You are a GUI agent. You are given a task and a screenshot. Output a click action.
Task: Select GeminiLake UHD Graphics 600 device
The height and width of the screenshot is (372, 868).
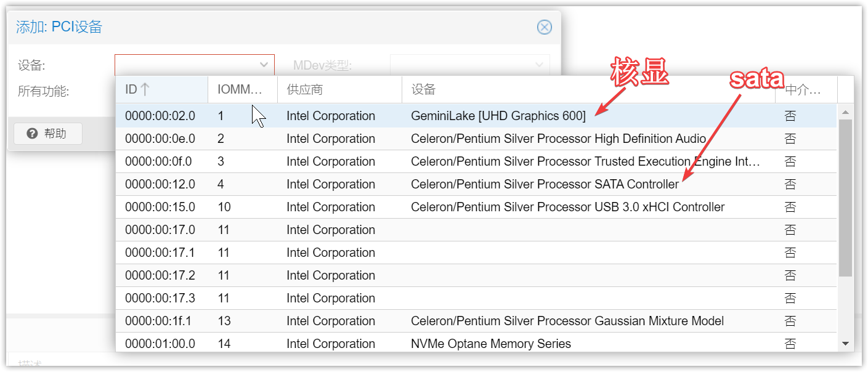coord(498,116)
